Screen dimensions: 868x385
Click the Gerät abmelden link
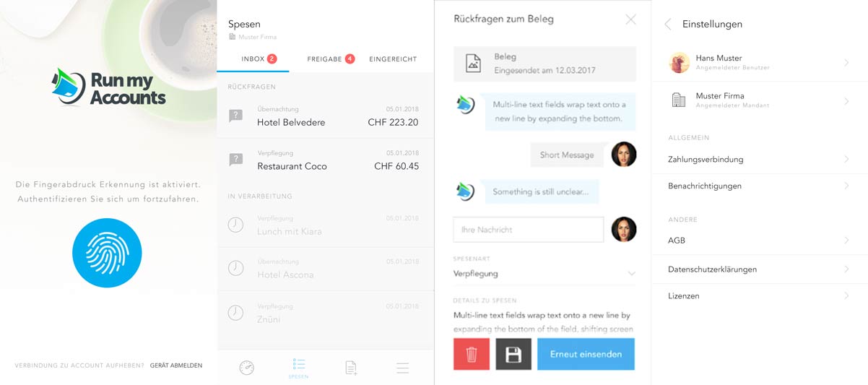(x=176, y=365)
